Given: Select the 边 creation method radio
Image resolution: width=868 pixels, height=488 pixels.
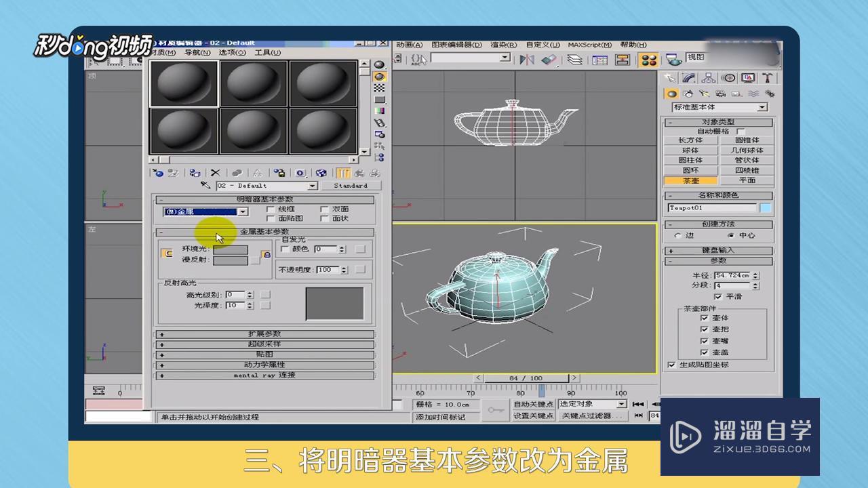Looking at the screenshot, I should 679,235.
